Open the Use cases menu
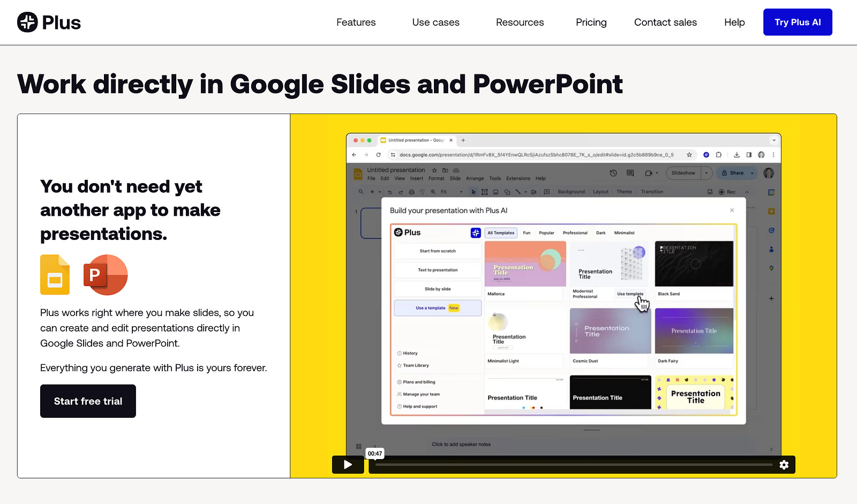 coord(436,22)
